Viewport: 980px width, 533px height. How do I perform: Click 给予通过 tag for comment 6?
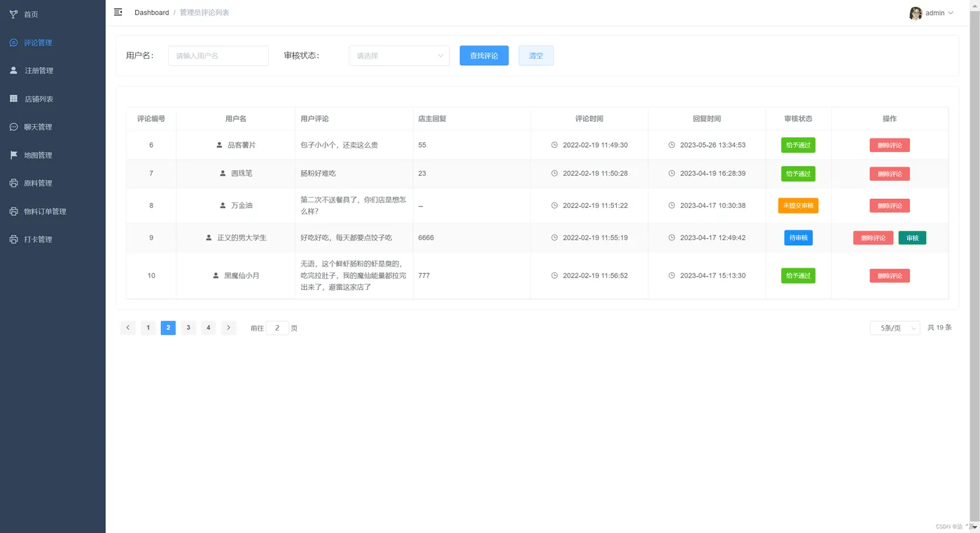[x=798, y=145]
